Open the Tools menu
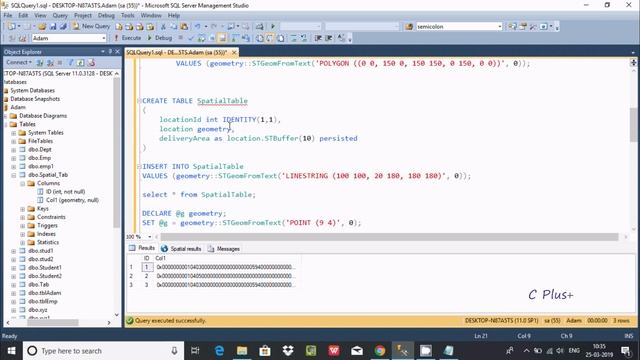This screenshot has width=640, height=360. pyautogui.click(x=128, y=15)
